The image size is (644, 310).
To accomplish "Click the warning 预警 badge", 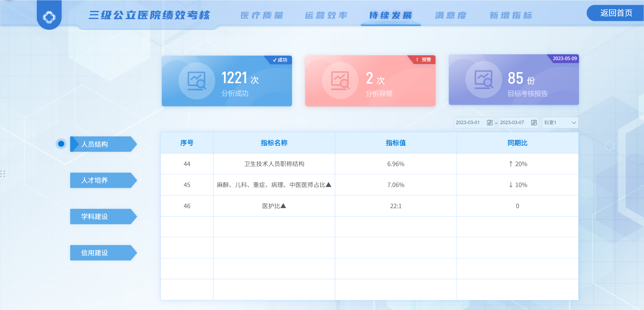I will [424, 60].
